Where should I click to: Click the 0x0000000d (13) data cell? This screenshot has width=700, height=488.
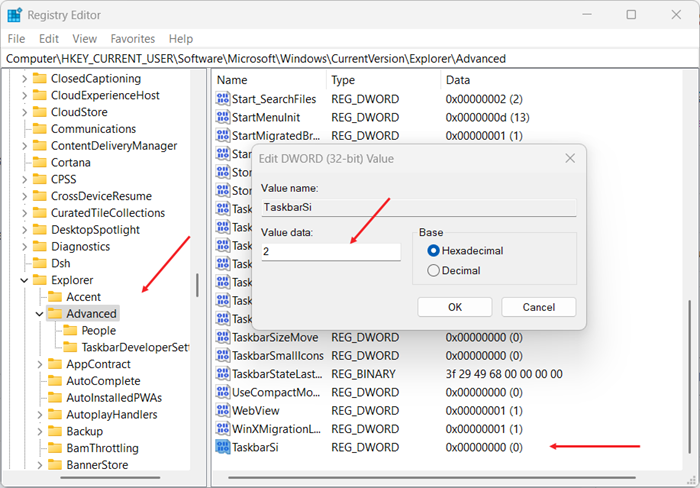pos(487,117)
